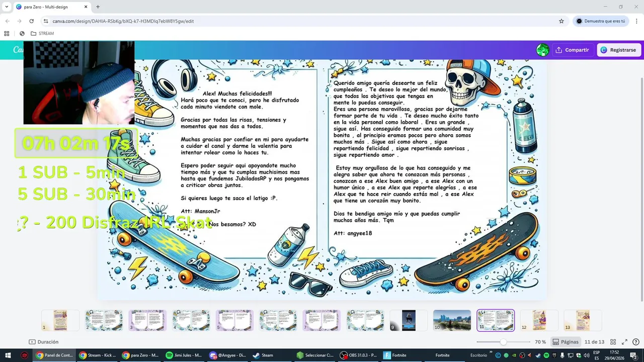Open the grid view icon
This screenshot has width=644, height=362.
613,342
